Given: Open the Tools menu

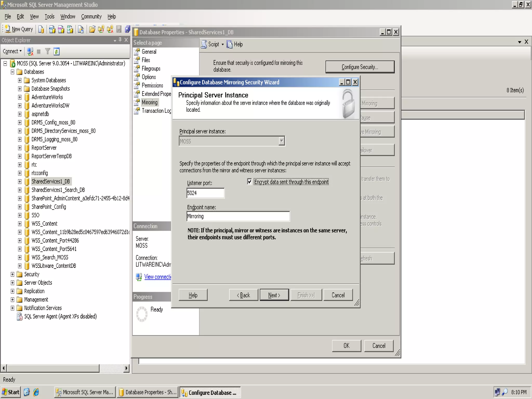Looking at the screenshot, I should pyautogui.click(x=49, y=17).
